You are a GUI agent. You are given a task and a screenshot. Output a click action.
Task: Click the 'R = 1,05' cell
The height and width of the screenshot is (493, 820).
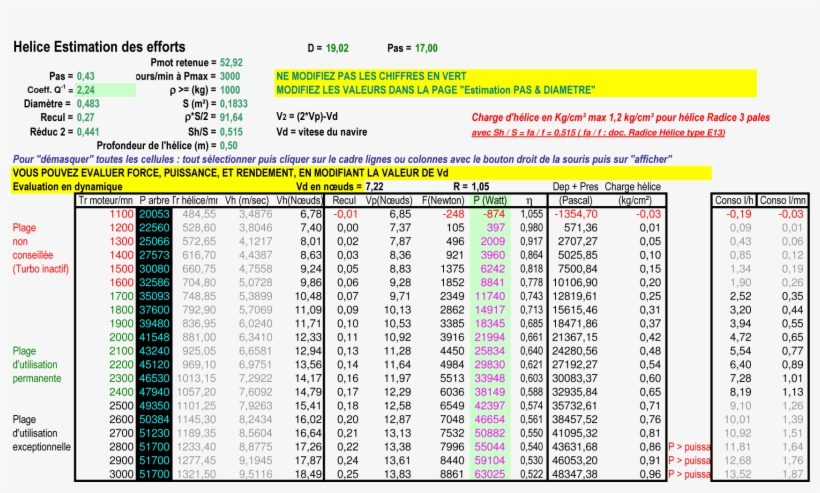coord(471,187)
